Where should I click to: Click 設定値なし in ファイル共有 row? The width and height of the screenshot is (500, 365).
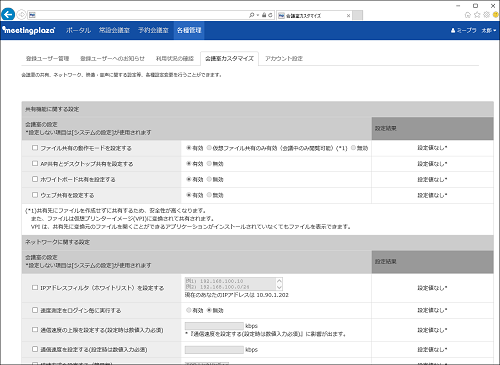coord(432,148)
